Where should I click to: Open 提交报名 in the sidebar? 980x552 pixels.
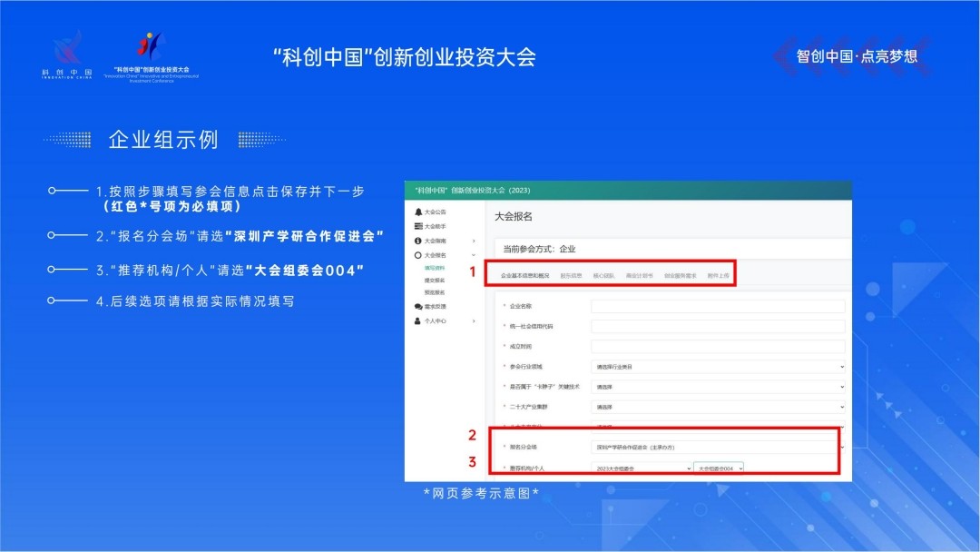[435, 281]
